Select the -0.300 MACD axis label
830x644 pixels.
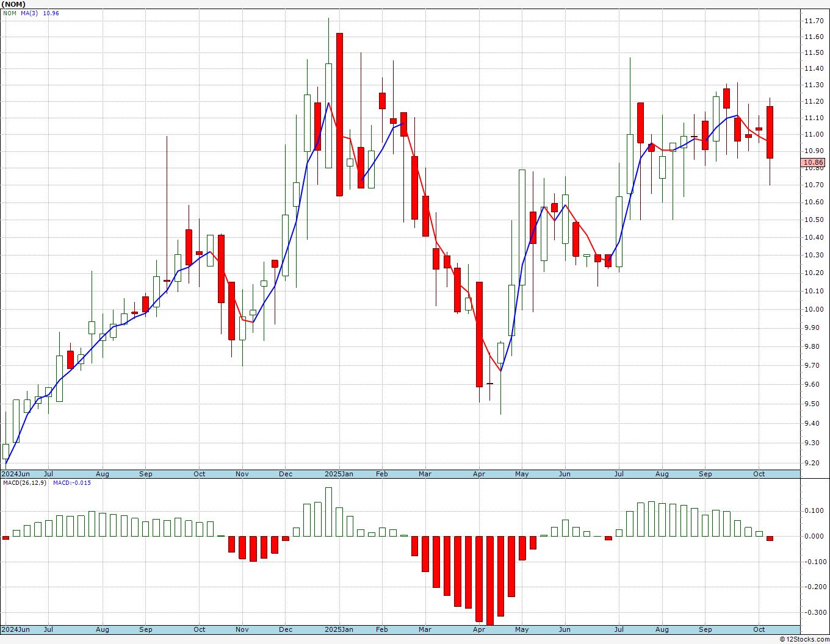(815, 612)
